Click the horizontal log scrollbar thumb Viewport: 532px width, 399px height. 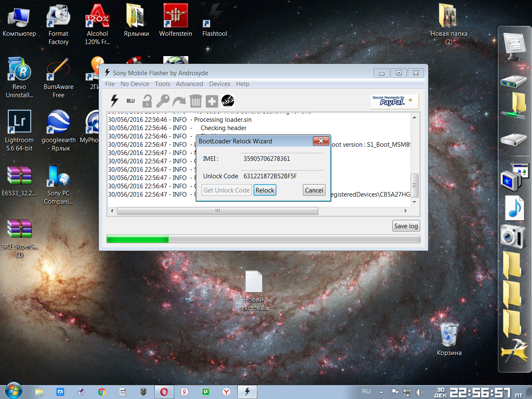tap(217, 211)
